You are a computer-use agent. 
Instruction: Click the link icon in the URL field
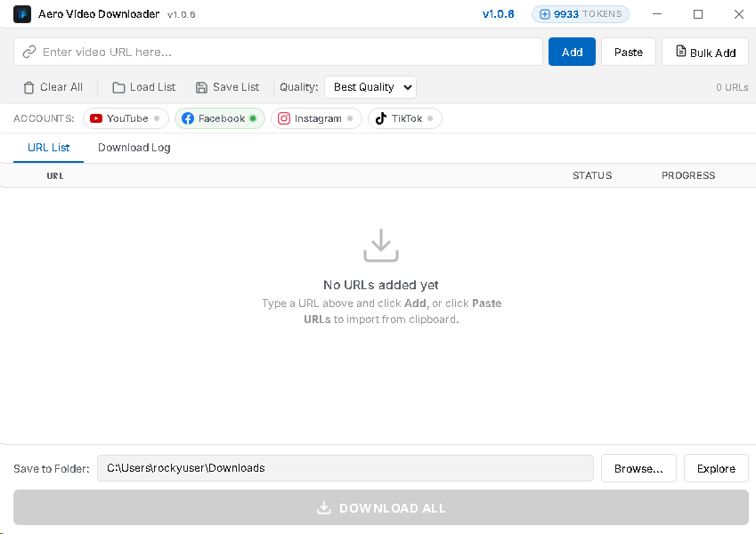pyautogui.click(x=29, y=52)
